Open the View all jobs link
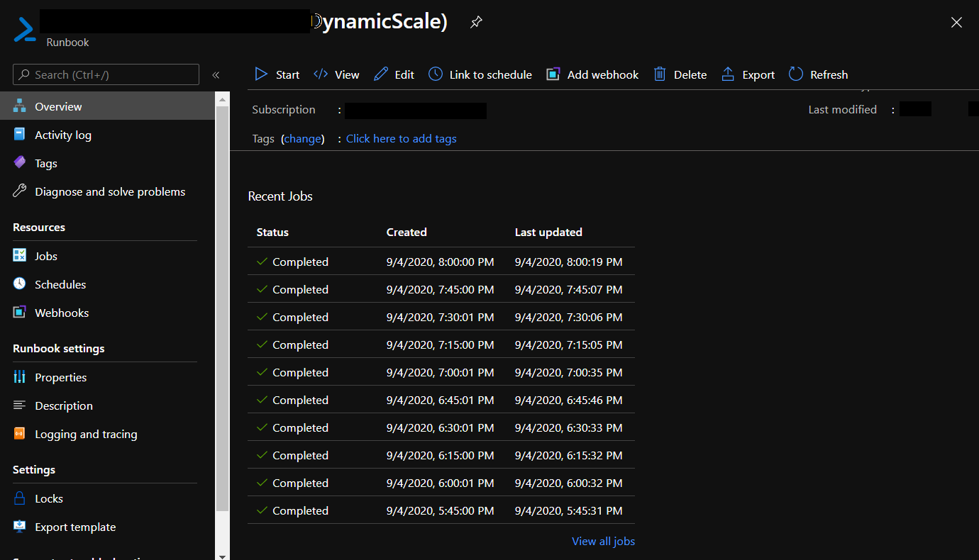 (x=603, y=542)
